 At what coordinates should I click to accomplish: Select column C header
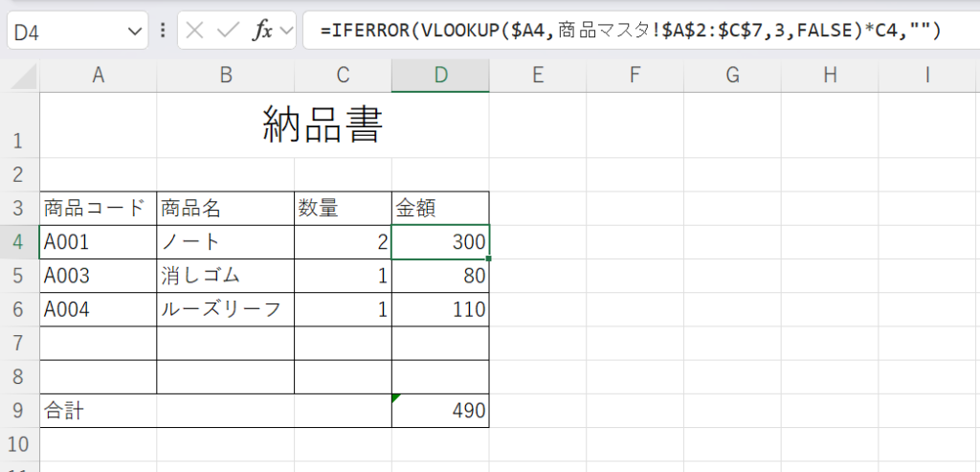point(343,76)
